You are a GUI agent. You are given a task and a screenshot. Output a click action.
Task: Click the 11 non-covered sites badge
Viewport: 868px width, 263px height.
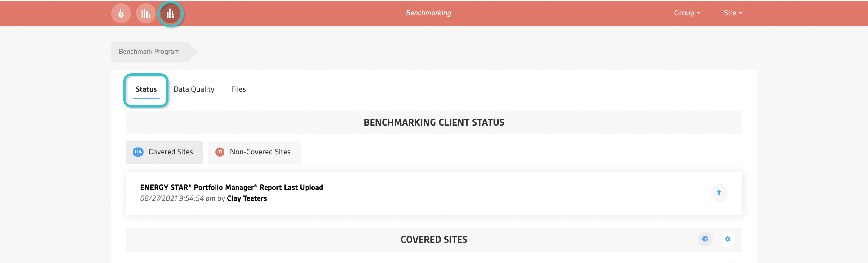pos(220,152)
